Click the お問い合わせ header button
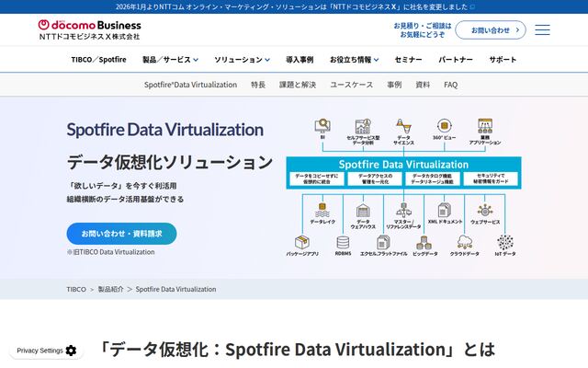588x368 pixels. pyautogui.click(x=491, y=30)
